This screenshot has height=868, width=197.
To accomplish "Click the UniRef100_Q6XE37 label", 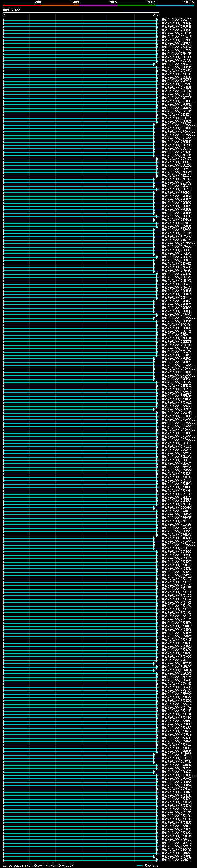I will 176,47.
